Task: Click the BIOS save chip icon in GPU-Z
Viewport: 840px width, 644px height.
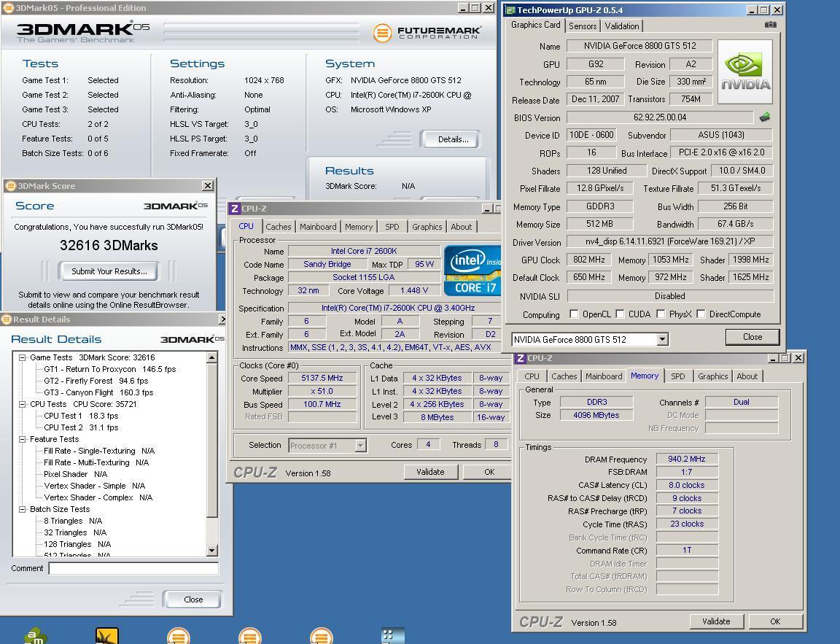Action: tap(764, 117)
